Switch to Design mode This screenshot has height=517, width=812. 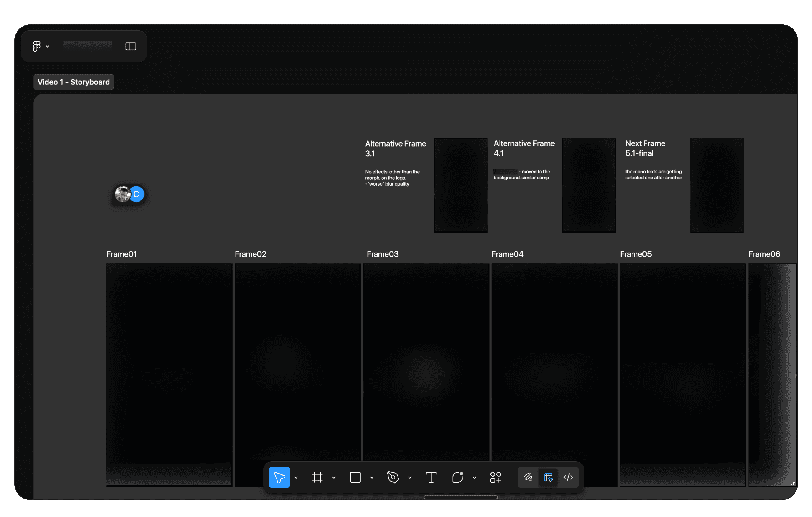point(548,477)
